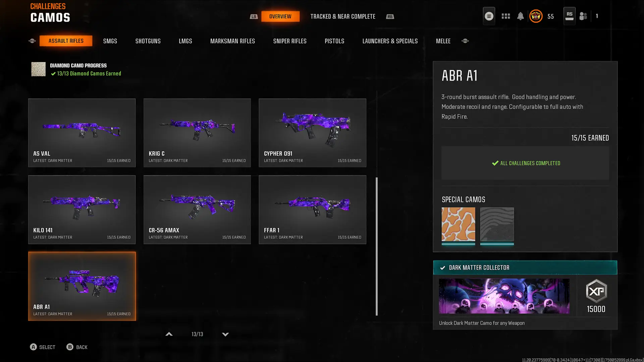The width and height of the screenshot is (644, 362).
Task: Click the XP reward badge icon
Action: tap(596, 291)
